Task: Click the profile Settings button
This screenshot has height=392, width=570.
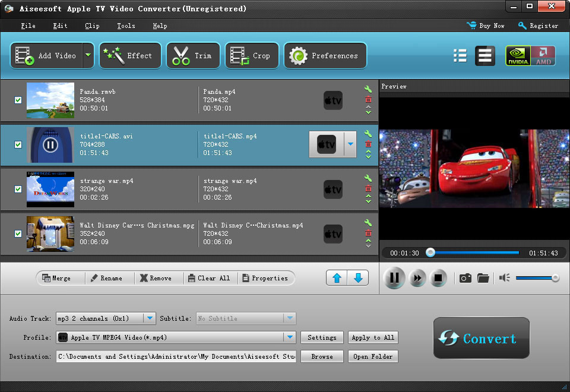Action: (322, 337)
